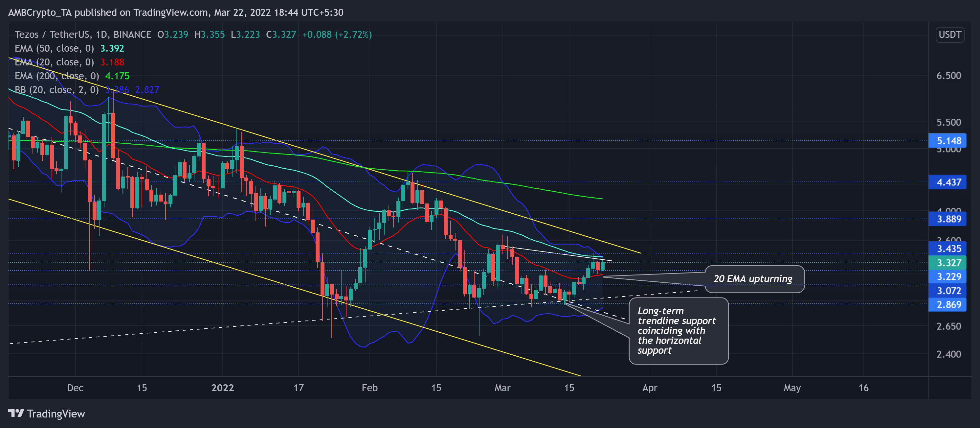This screenshot has width=980, height=428.
Task: Click the 3.072 price level label
Action: tap(947, 291)
